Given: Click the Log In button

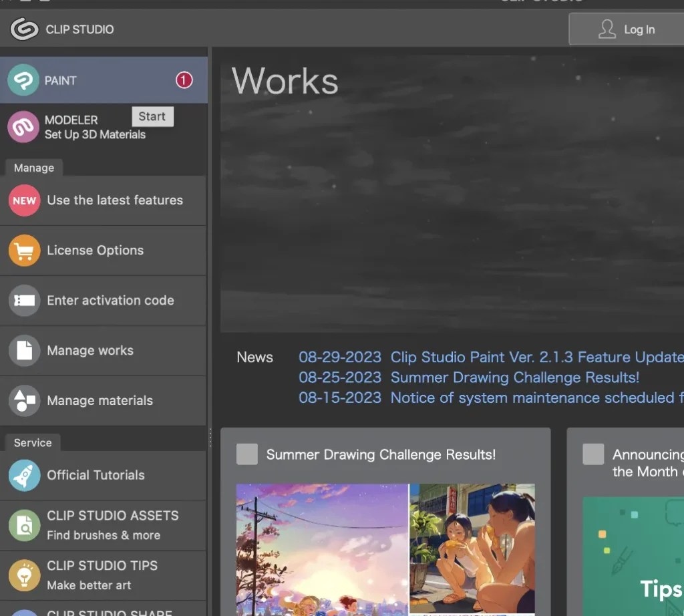Looking at the screenshot, I should pos(627,29).
